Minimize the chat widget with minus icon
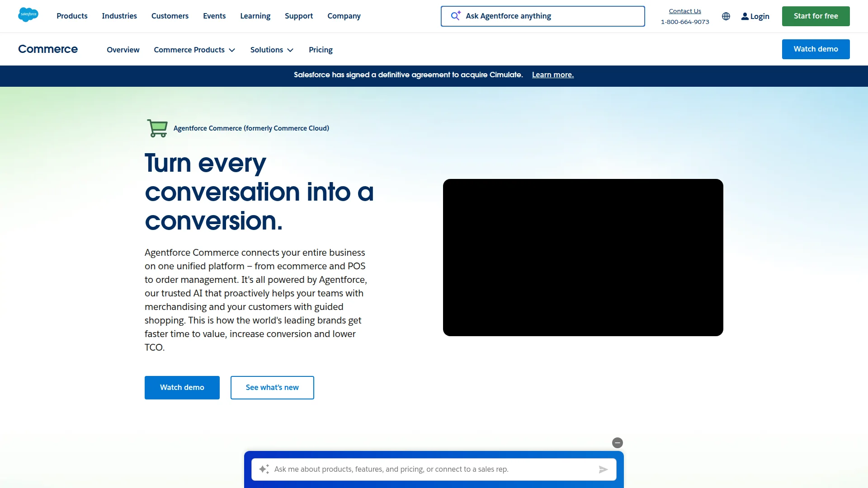Viewport: 868px width, 488px height. (617, 443)
